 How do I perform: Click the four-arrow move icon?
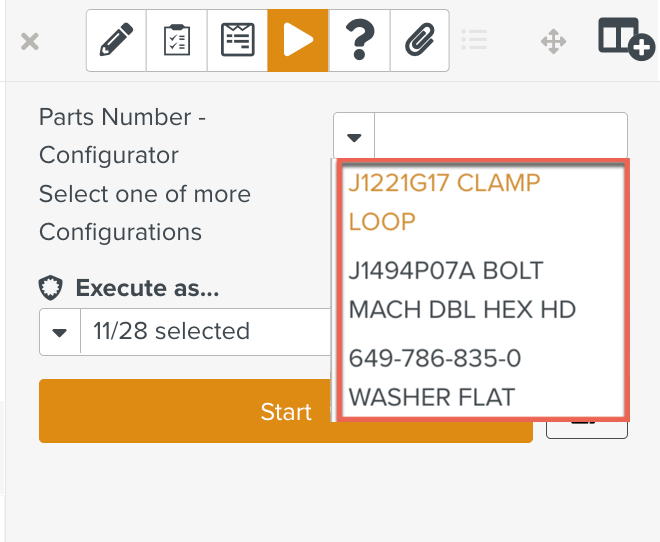[x=553, y=41]
